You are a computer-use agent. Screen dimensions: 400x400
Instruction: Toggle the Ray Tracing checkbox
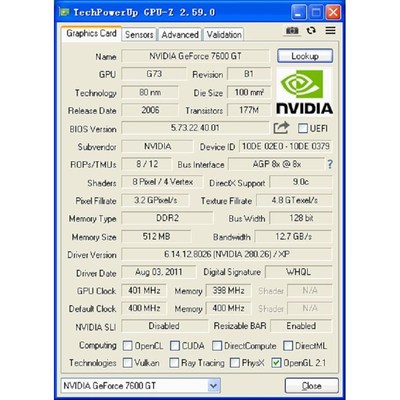[174, 363]
